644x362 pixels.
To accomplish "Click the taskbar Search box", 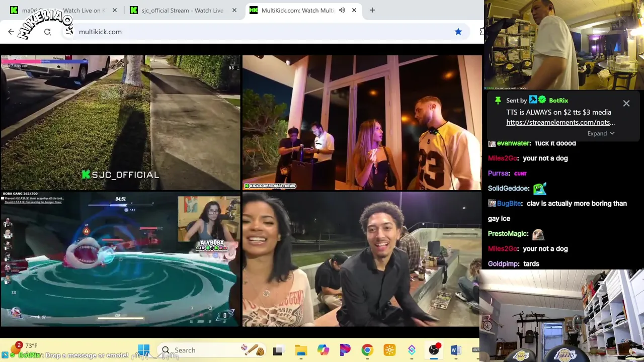I will click(211, 350).
